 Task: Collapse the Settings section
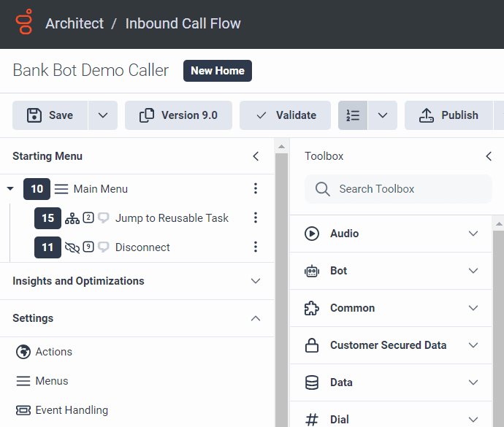(256, 318)
